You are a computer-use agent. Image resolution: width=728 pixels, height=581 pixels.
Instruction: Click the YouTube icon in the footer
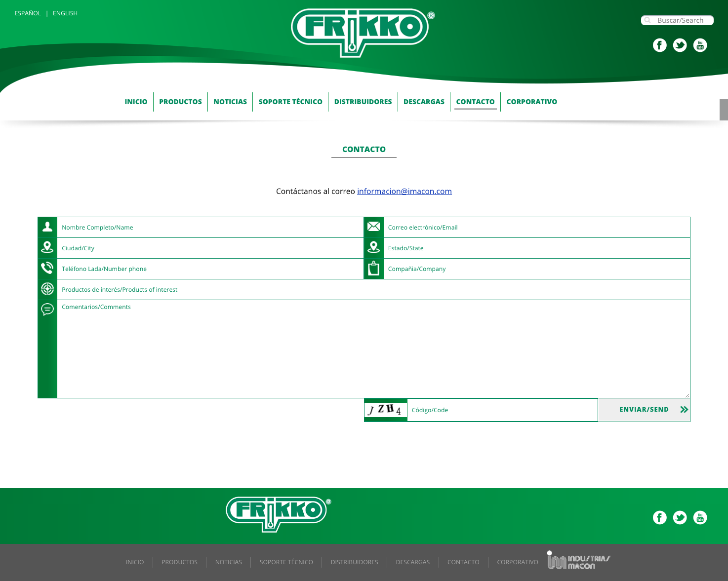click(700, 517)
